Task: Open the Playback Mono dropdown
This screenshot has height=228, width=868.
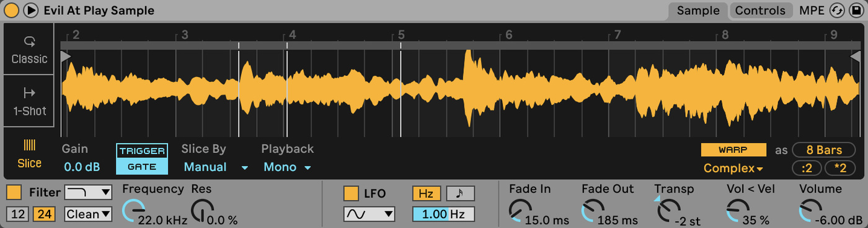Action: click(287, 167)
